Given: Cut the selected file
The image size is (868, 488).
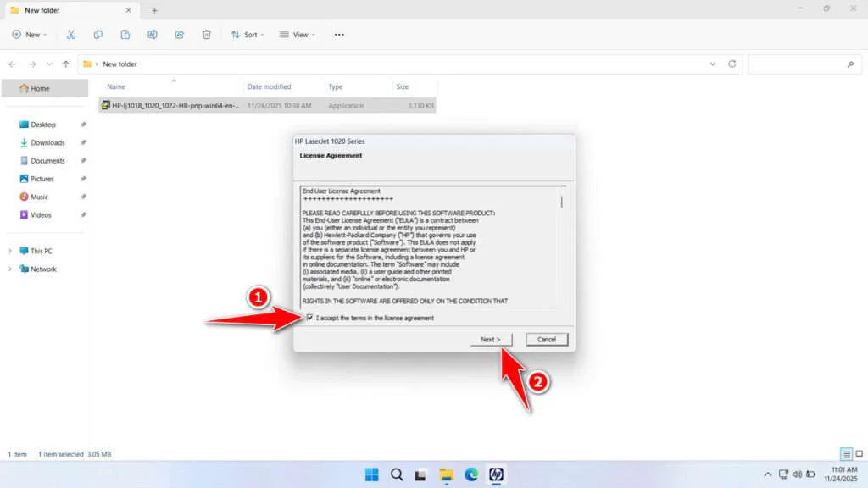Looking at the screenshot, I should coord(70,34).
